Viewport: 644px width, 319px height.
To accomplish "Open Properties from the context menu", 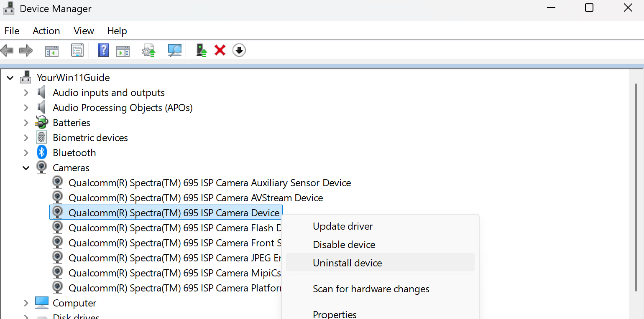I will pos(381,313).
